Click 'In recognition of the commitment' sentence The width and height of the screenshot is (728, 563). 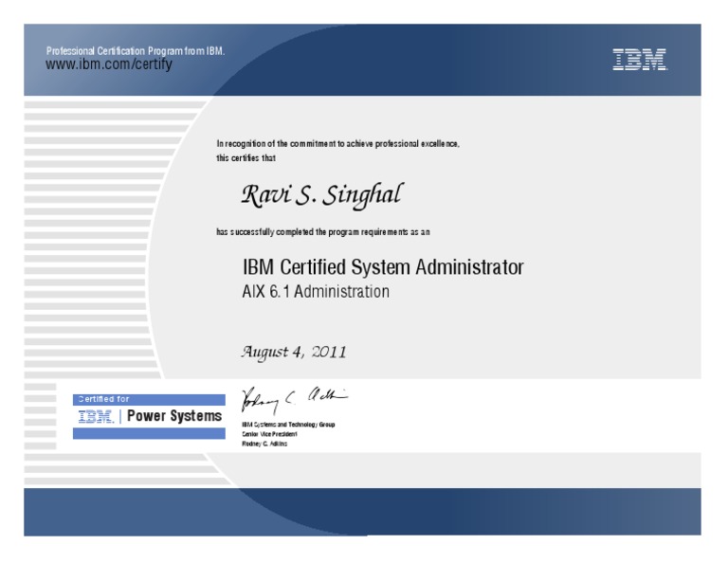pos(338,144)
